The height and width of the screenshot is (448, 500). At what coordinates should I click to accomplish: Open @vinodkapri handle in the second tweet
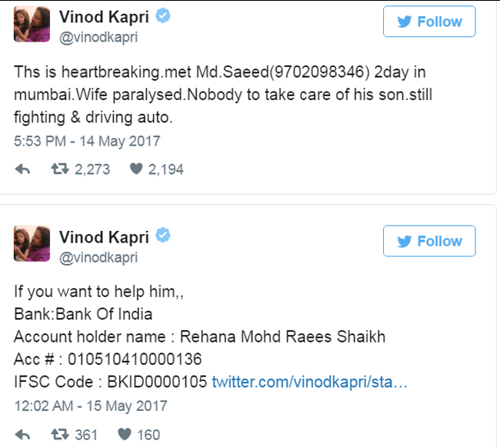[98, 258]
